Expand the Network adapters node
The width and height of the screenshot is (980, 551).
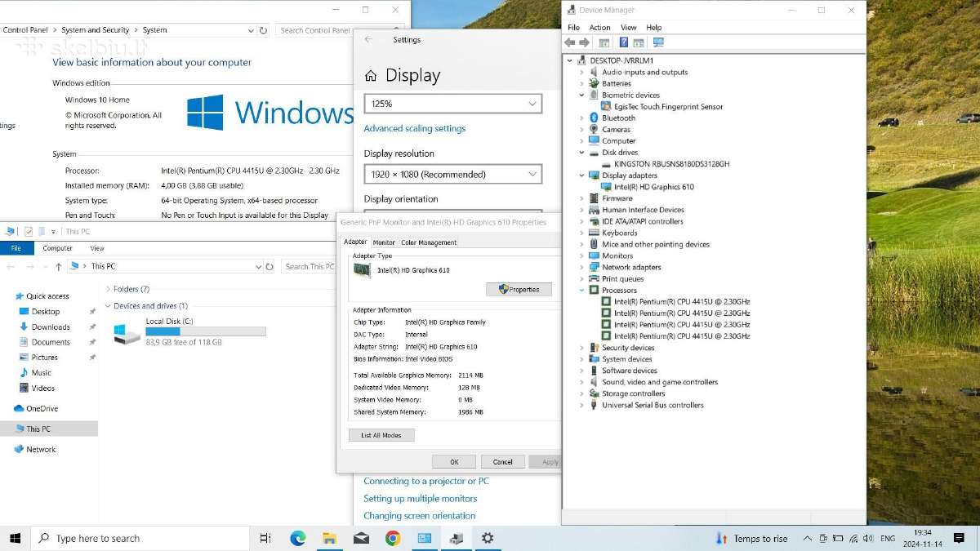582,267
